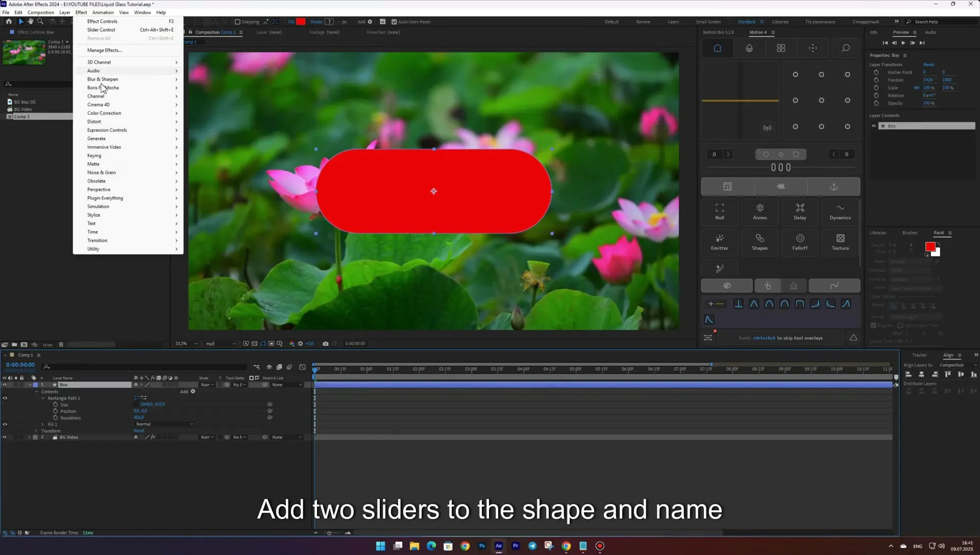The width and height of the screenshot is (980, 555).
Task: Open the Emitter tool
Action: pyautogui.click(x=719, y=242)
